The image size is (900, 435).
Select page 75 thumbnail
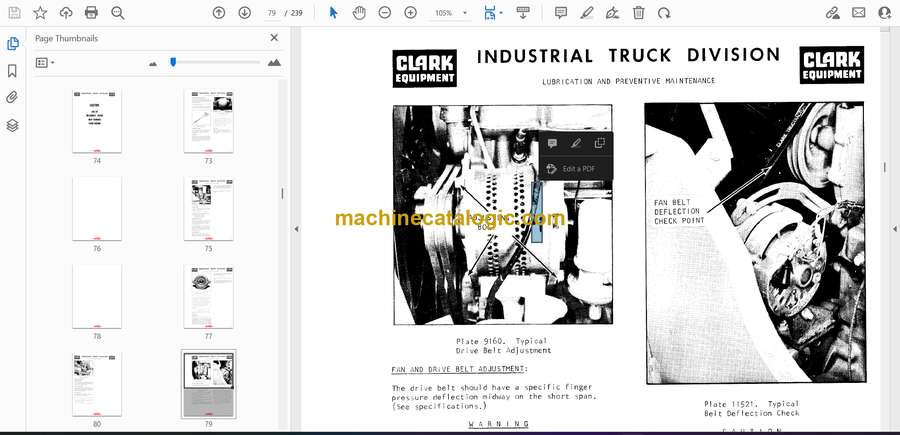pyautogui.click(x=208, y=209)
